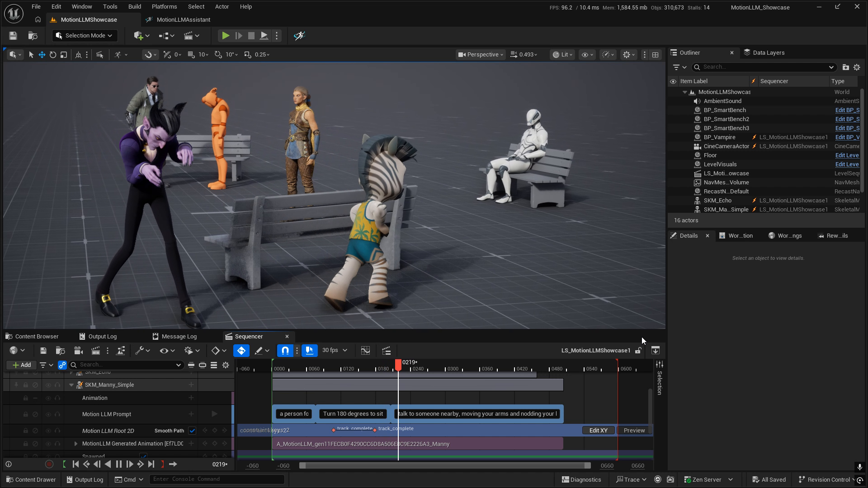The width and height of the screenshot is (868, 488).
Task: Toggle Outliner visibility eye column header
Action: coord(673,81)
